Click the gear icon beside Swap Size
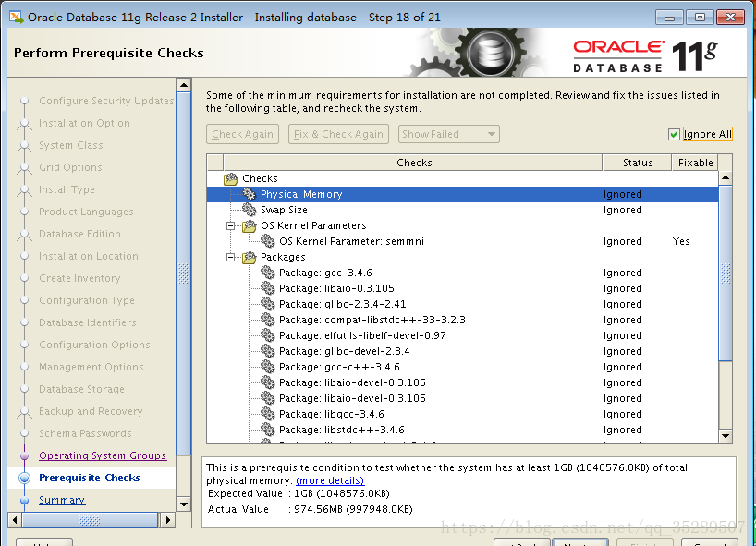The image size is (756, 546). 250,210
